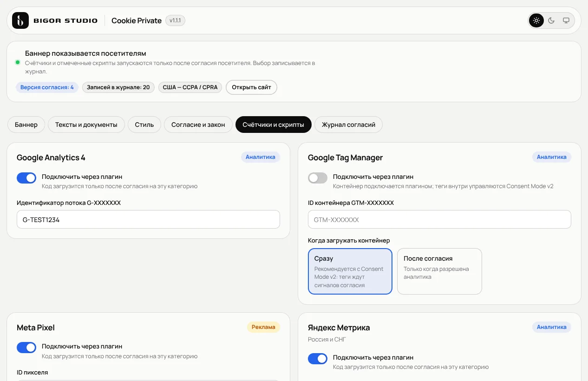The height and width of the screenshot is (381, 588).
Task: Open the Баннер tab
Action: 26,125
